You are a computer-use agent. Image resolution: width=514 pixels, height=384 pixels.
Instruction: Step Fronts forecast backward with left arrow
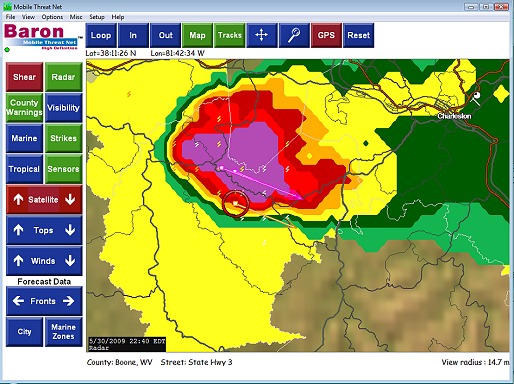pyautogui.click(x=18, y=301)
